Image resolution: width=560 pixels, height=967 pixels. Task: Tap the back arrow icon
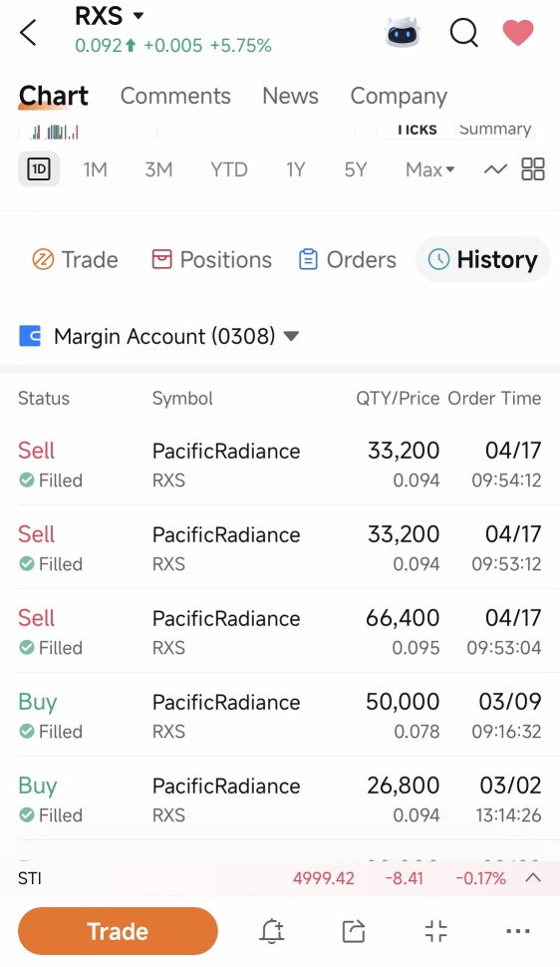click(x=28, y=32)
